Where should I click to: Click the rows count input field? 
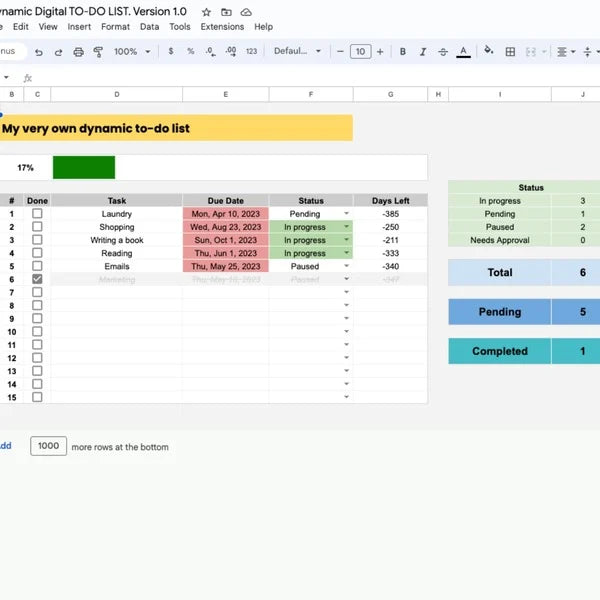[x=48, y=447]
